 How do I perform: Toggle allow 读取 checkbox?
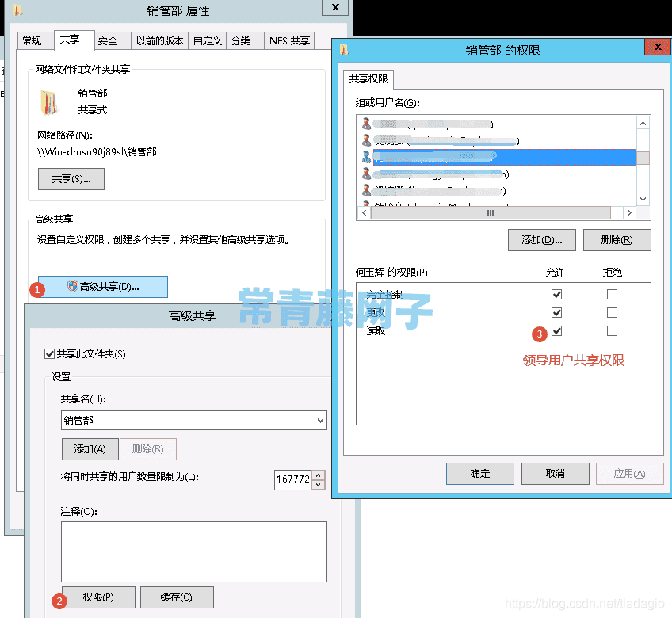click(557, 331)
